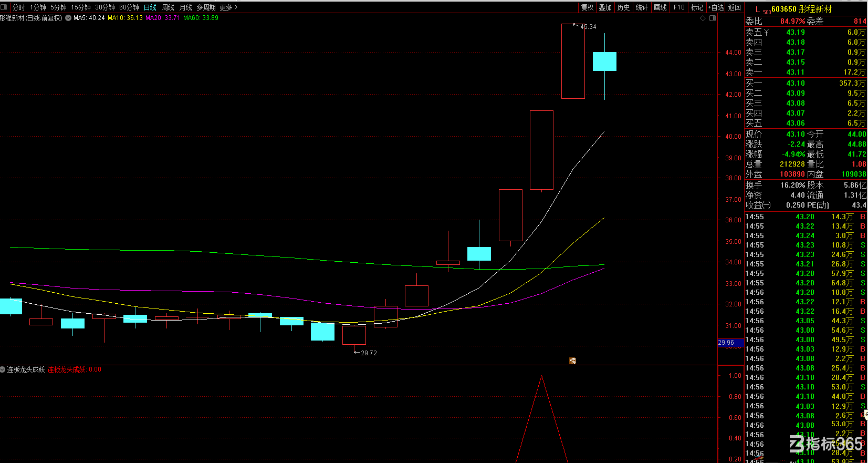Click the MA5: 40.24 label

[x=89, y=18]
